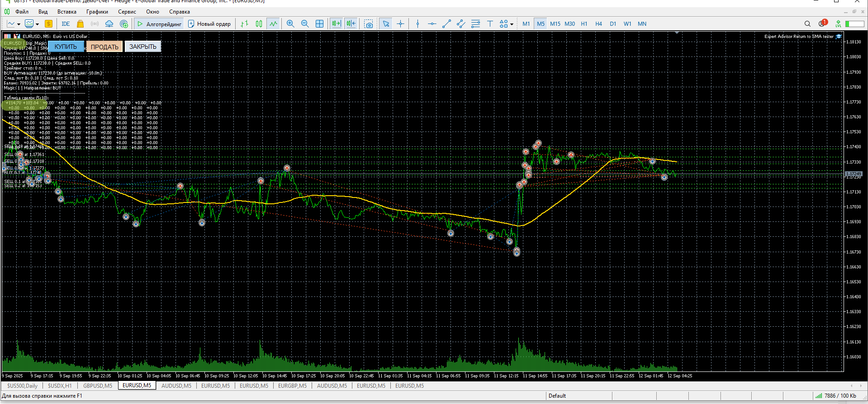The width and height of the screenshot is (868, 404).
Task: Expand the shapes objects dropdown arrow
Action: click(512, 24)
